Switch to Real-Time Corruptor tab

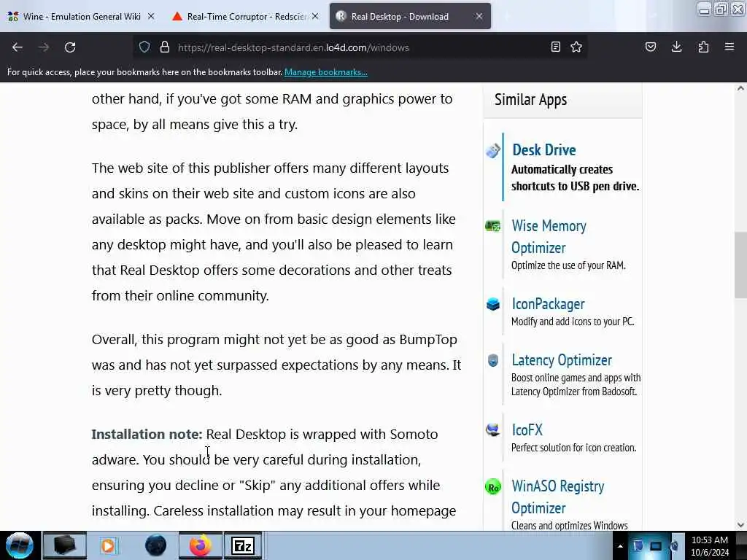[x=246, y=16]
